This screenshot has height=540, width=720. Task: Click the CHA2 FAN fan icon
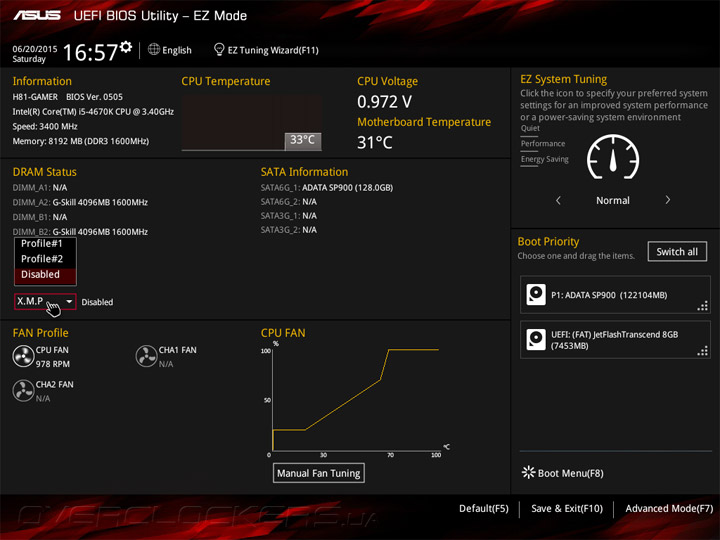pos(23,391)
